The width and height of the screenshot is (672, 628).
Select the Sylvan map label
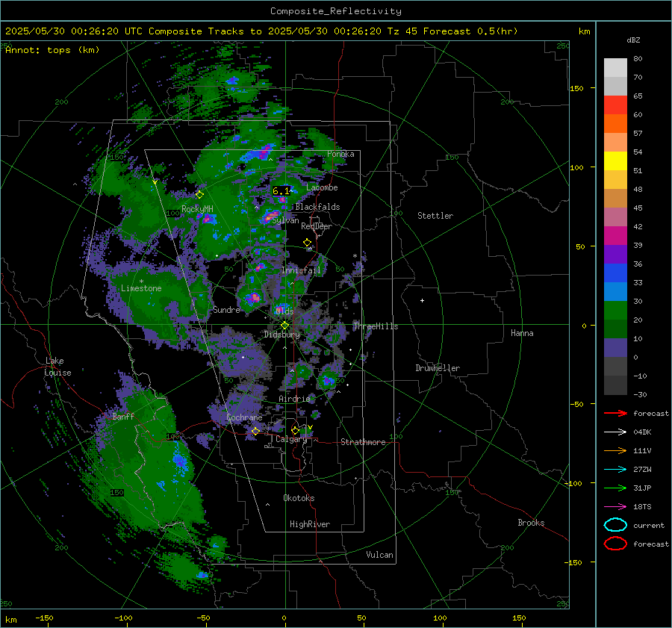(285, 220)
